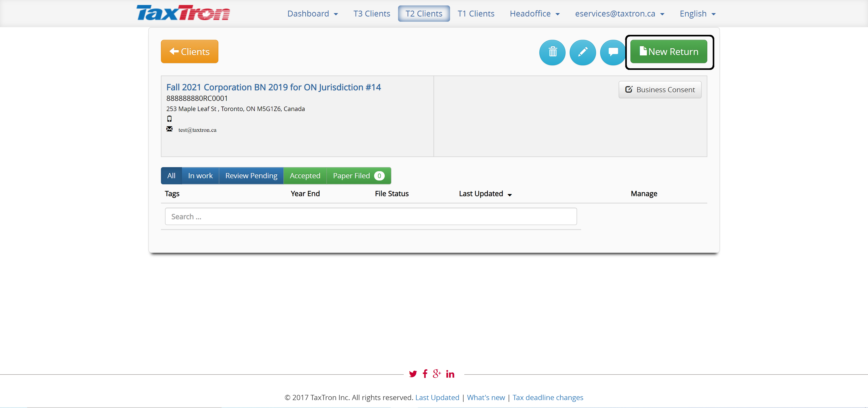Click the Search returns input field
The width and height of the screenshot is (868, 408).
point(371,216)
